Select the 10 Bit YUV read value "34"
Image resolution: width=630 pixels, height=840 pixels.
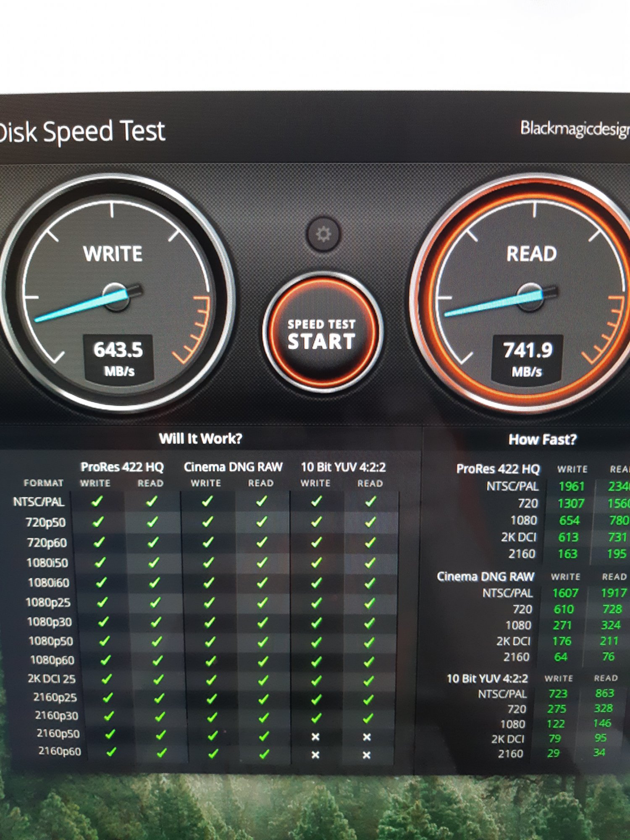click(x=599, y=752)
